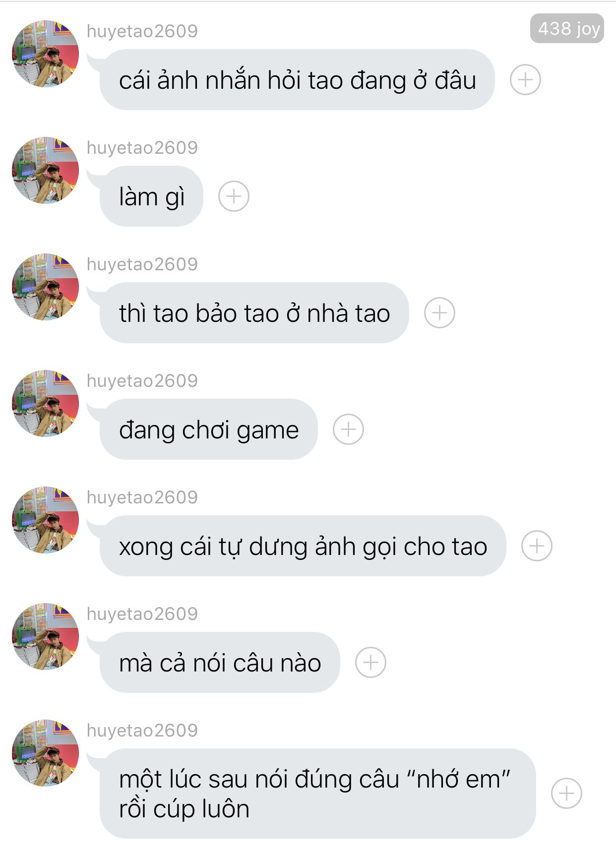Tap the plus icon beside "xong cái tự dưng ảnh gọi cho tao"

tap(537, 546)
